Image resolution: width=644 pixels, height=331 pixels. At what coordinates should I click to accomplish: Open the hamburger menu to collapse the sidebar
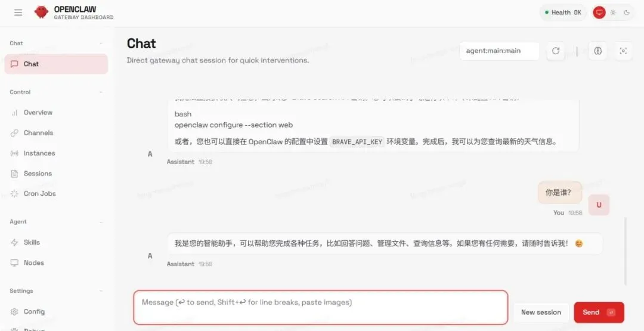[x=18, y=13]
